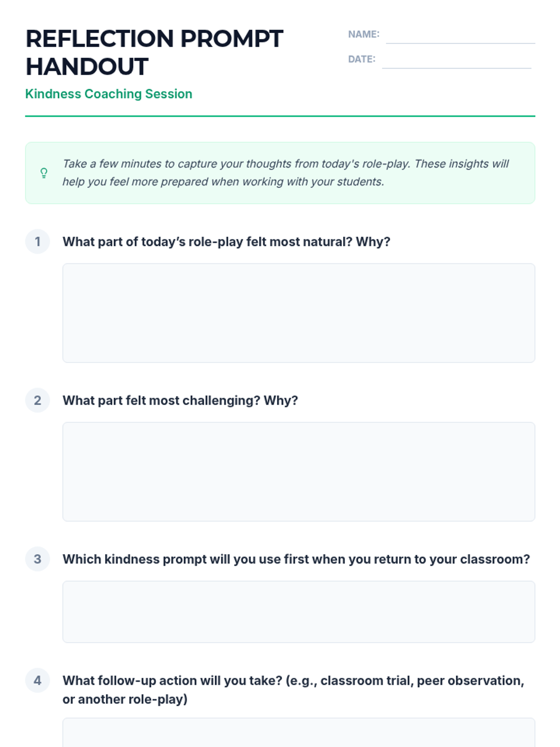Click the number 1 question badge
Screen dimensions: 560x747
click(37, 241)
